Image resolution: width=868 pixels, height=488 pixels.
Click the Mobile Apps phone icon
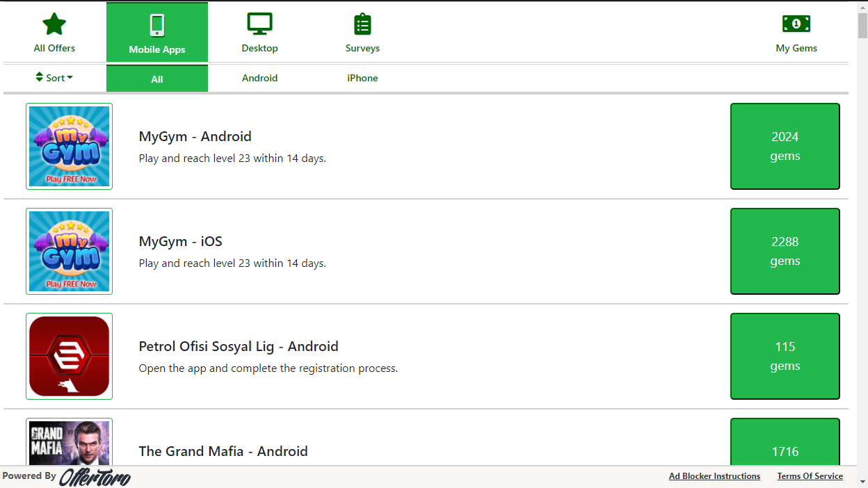[157, 26]
